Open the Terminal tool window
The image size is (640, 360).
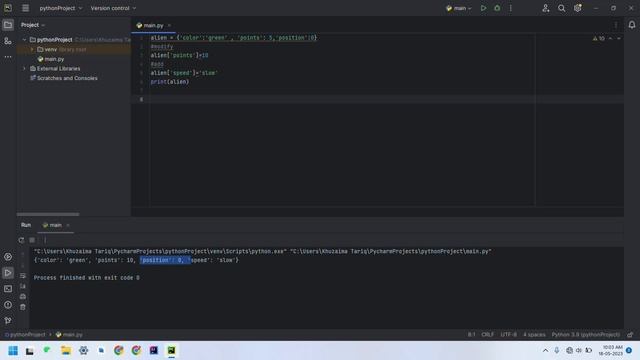click(8, 289)
